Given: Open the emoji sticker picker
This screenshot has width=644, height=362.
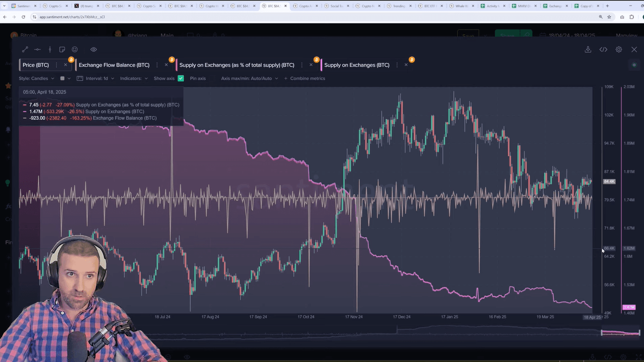Looking at the screenshot, I should pyautogui.click(x=75, y=50).
